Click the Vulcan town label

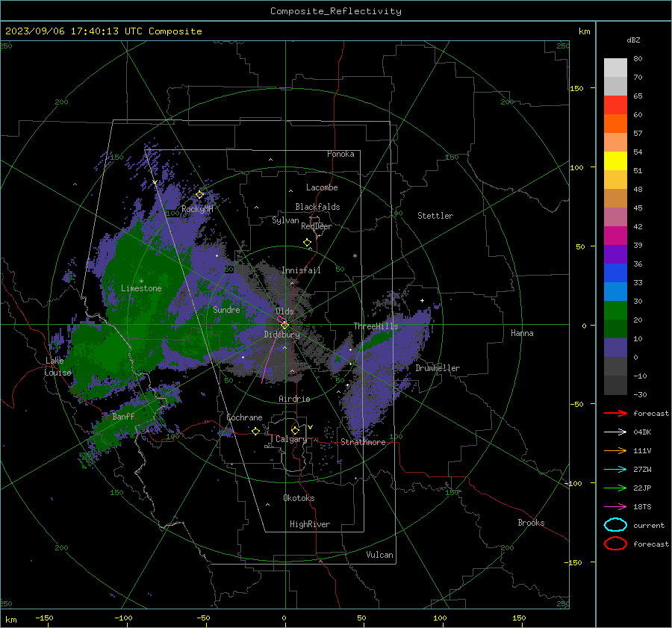380,555
